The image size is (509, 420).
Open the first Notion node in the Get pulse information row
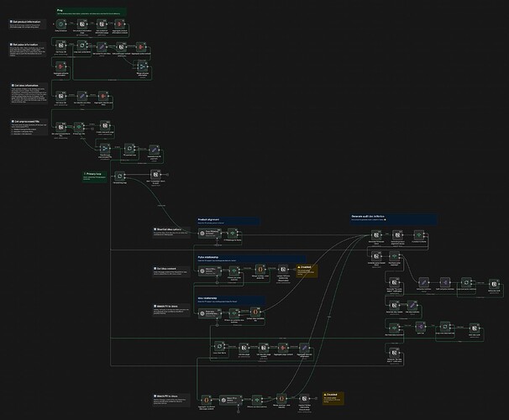click(60, 46)
